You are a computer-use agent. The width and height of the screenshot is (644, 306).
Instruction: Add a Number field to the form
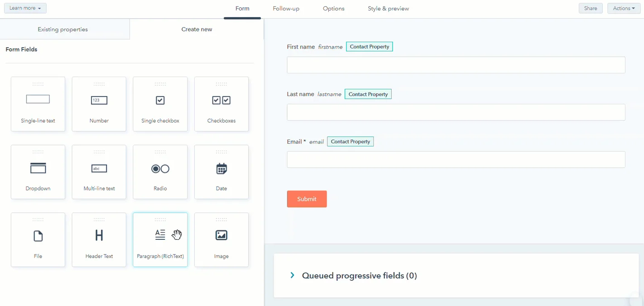pyautogui.click(x=99, y=104)
